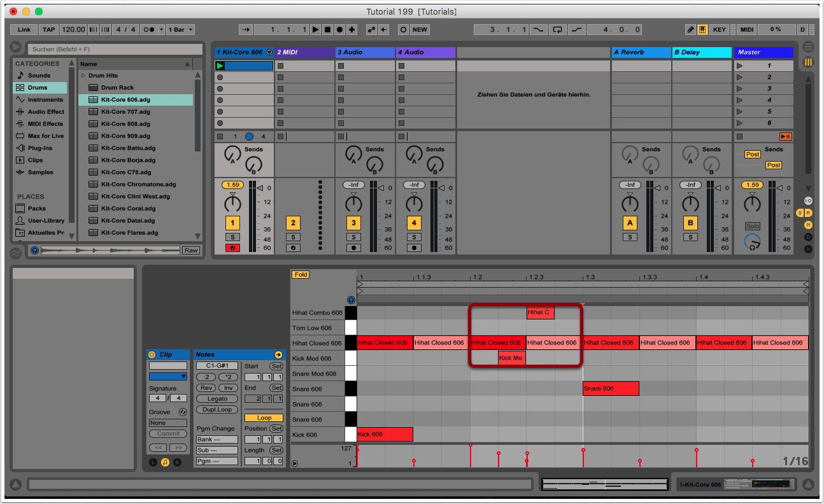Open the Groove hot-swap icon

(x=183, y=412)
